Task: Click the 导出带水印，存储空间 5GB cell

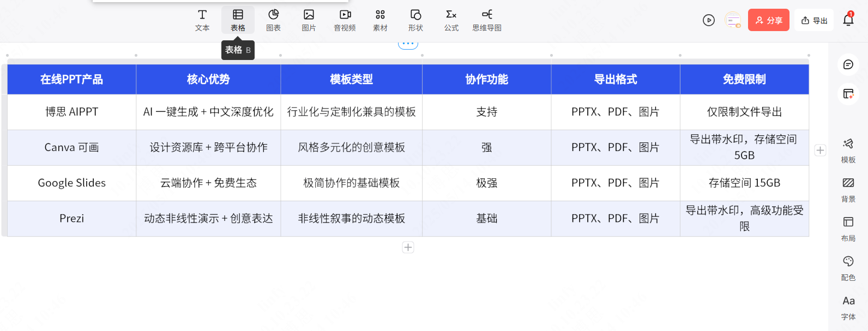Action: coord(744,147)
